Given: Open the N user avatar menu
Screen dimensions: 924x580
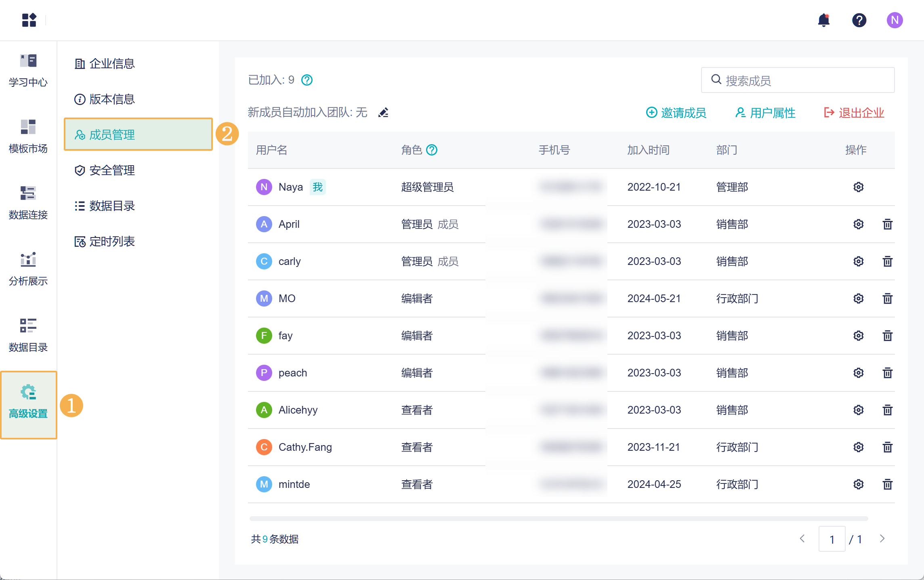Looking at the screenshot, I should pos(895,20).
